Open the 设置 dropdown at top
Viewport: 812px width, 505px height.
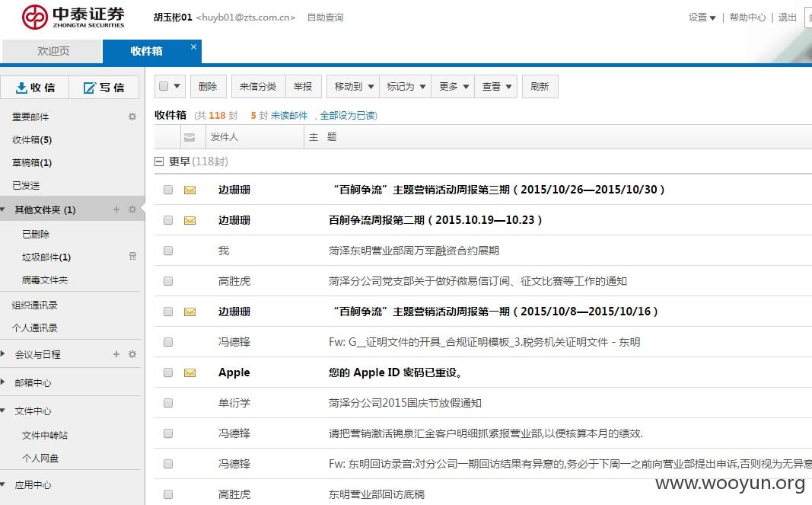[x=702, y=18]
